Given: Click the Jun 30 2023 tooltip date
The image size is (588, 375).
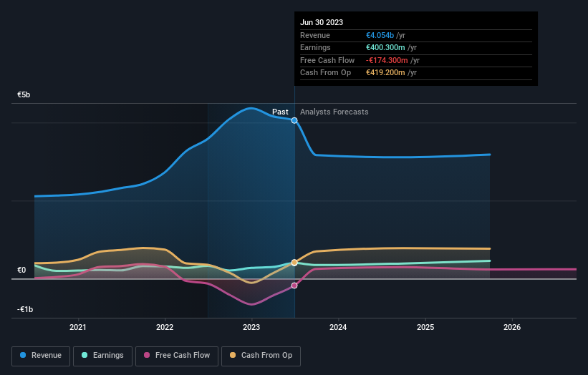Looking at the screenshot, I should click(x=322, y=22).
